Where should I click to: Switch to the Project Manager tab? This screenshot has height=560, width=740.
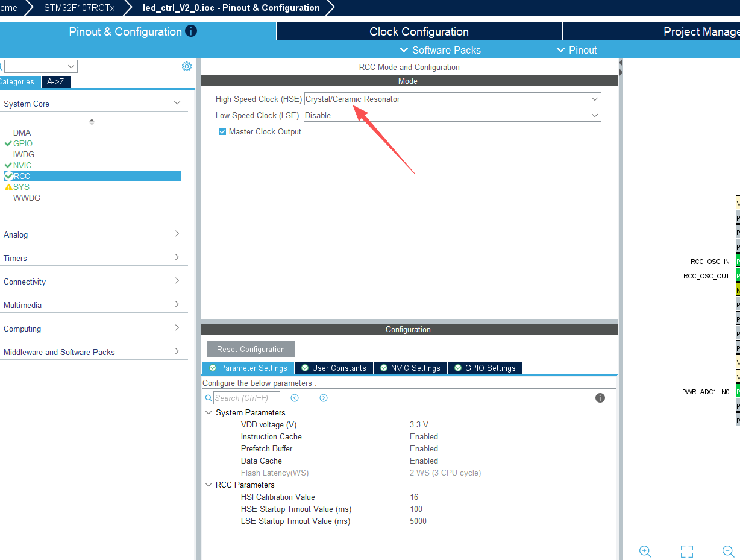tap(651, 32)
